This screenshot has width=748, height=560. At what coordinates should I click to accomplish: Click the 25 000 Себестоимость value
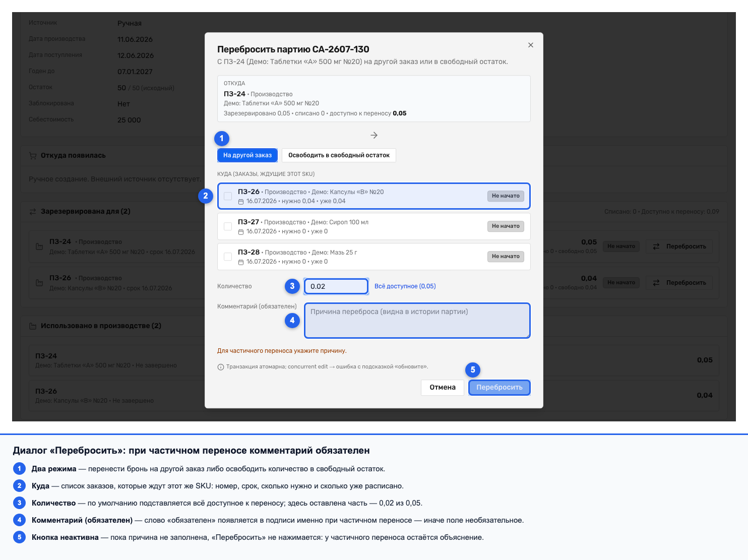[x=129, y=120]
